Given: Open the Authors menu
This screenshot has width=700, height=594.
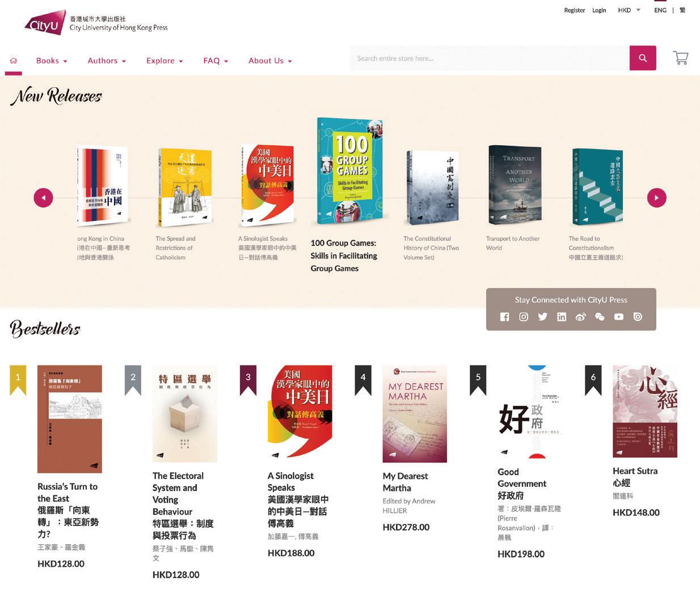Looking at the screenshot, I should (x=107, y=61).
